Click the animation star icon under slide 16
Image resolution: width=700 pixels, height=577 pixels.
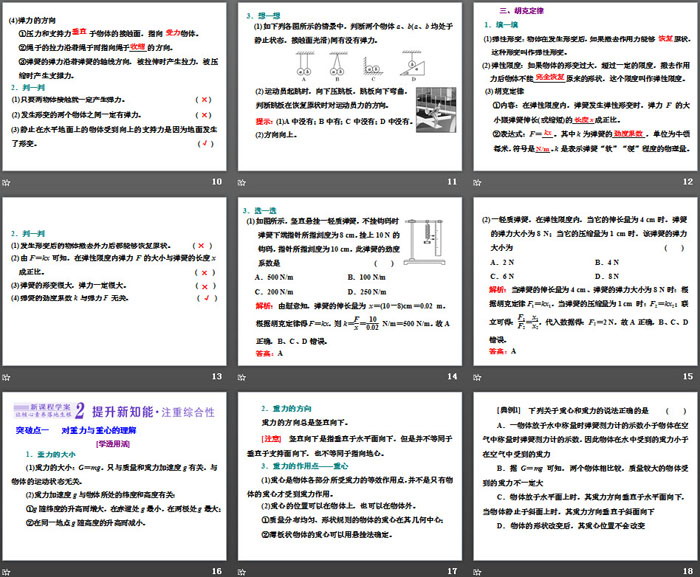tap(6, 572)
